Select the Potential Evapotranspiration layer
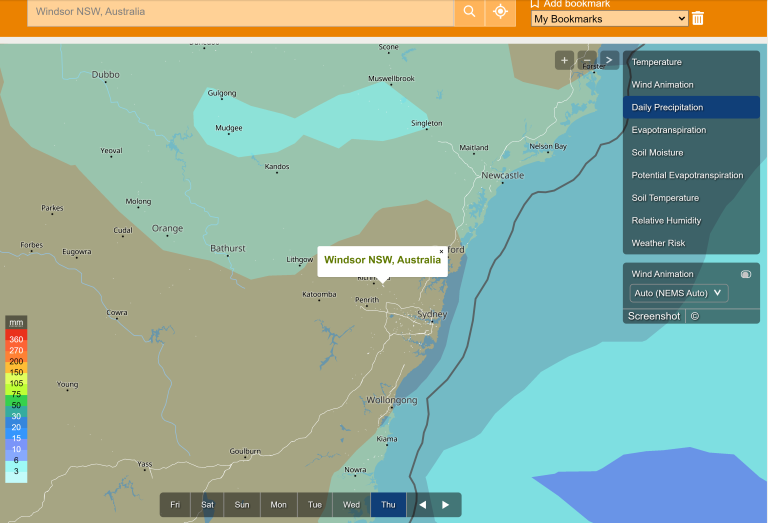This screenshot has height=523, width=768. [691, 175]
